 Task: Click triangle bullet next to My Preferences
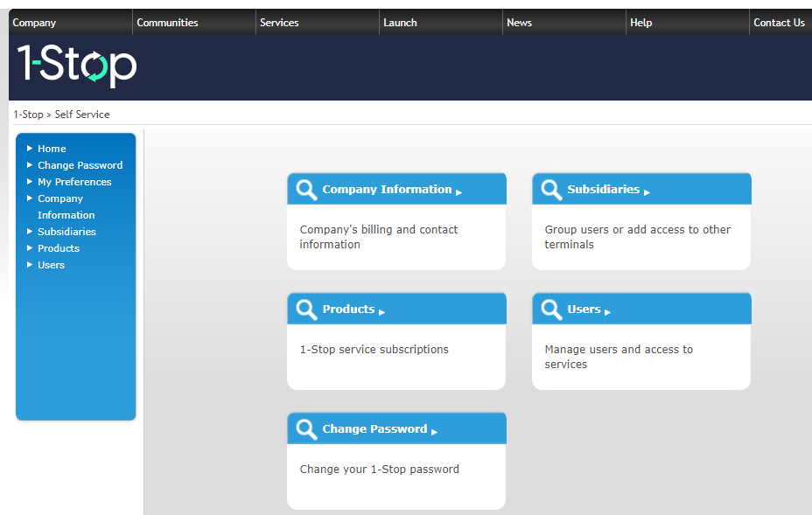[30, 182]
